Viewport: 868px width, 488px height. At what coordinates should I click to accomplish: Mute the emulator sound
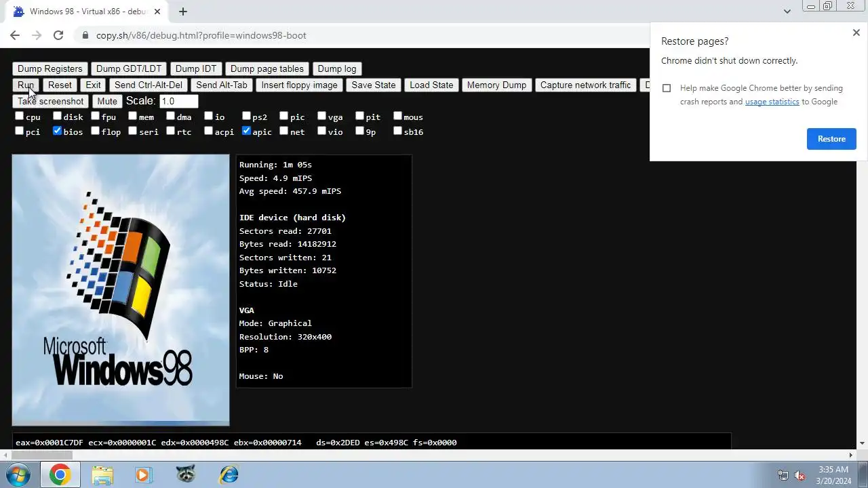click(x=107, y=101)
